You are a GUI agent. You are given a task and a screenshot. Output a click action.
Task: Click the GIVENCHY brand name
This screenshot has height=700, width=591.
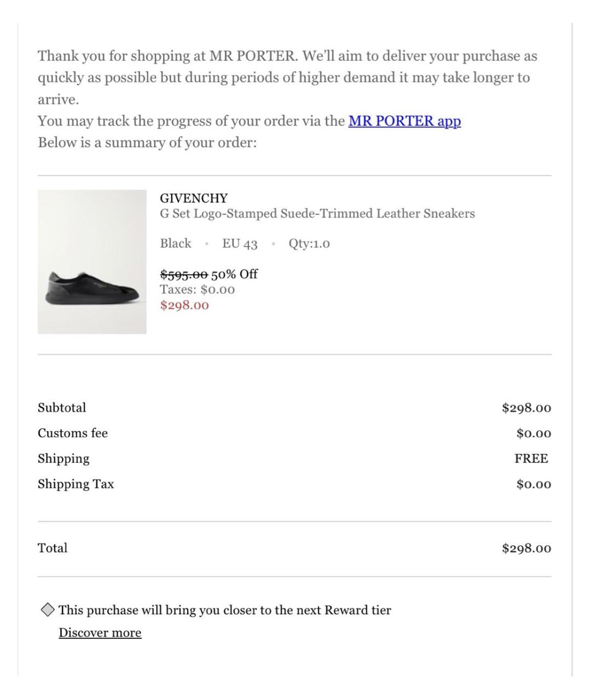[x=194, y=198]
